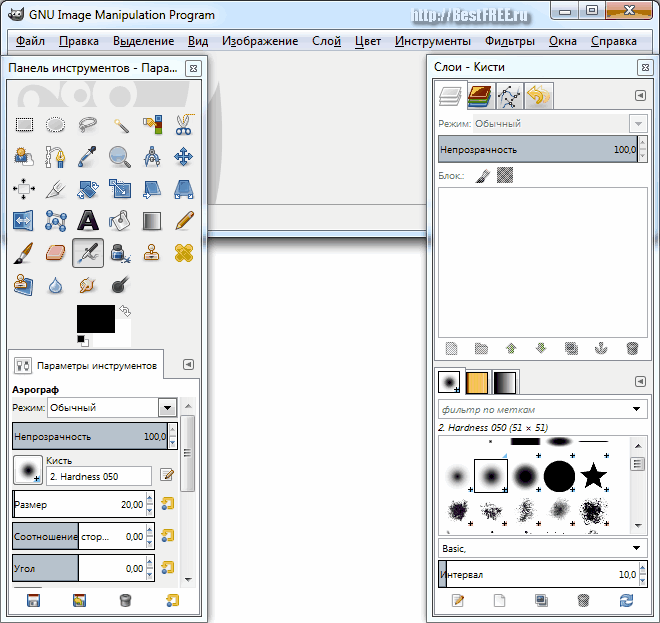This screenshot has width=660, height=623.
Task: Select the Zoom magnifier tool
Action: pyautogui.click(x=120, y=157)
